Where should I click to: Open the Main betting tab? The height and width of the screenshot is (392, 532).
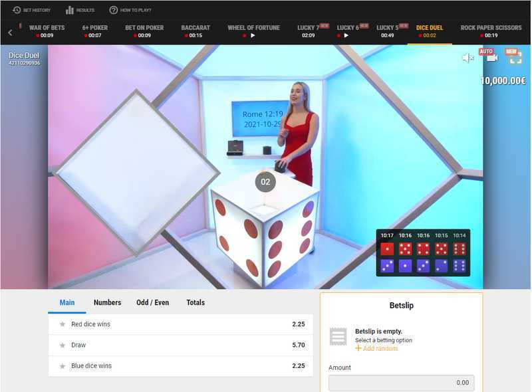point(67,302)
